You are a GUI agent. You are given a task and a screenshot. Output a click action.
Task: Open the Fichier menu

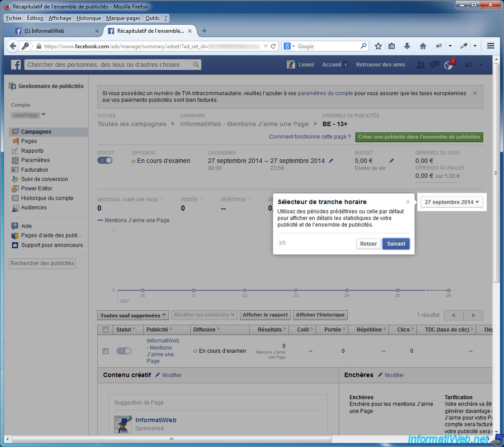(14, 18)
